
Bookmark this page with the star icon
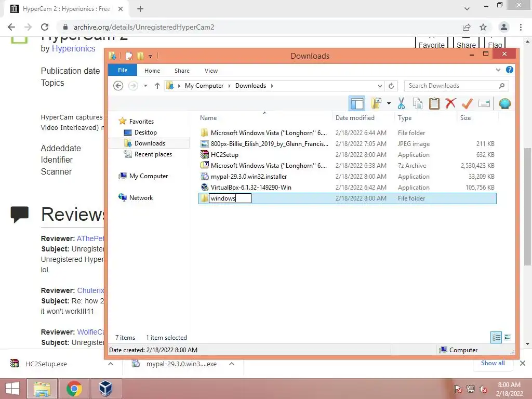tap(483, 27)
